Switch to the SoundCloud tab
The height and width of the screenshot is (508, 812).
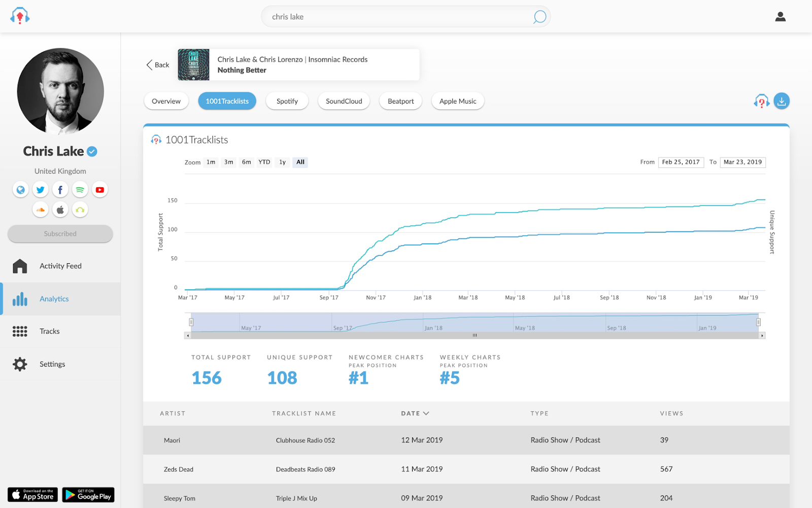coord(344,101)
